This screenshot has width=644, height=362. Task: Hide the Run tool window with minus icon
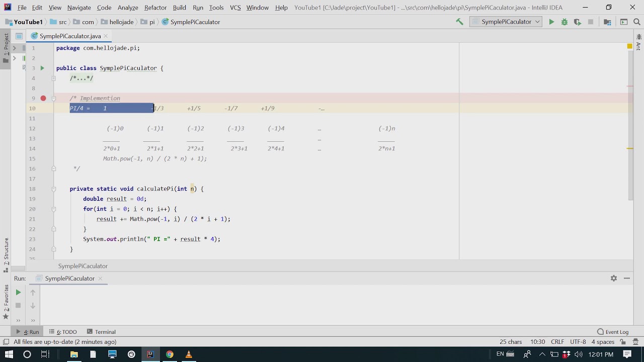pyautogui.click(x=627, y=278)
